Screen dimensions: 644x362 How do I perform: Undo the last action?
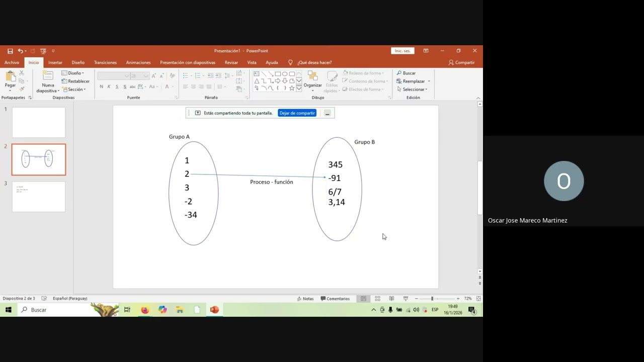(x=20, y=51)
